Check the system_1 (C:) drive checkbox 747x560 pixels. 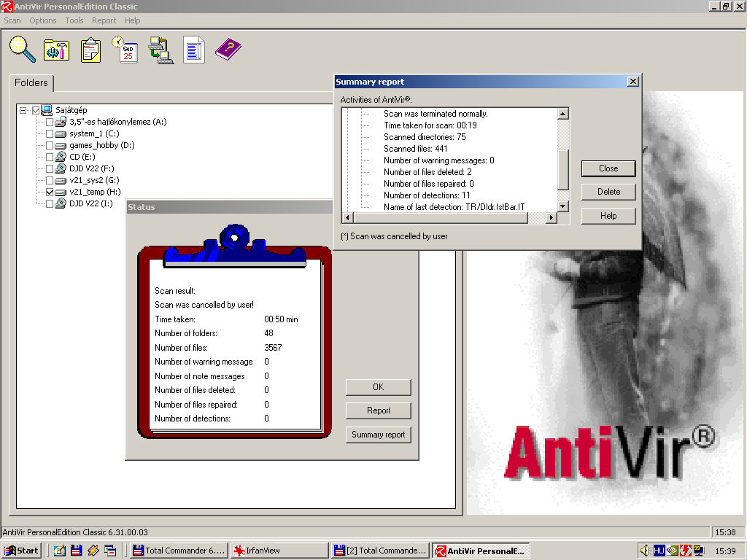(x=50, y=133)
